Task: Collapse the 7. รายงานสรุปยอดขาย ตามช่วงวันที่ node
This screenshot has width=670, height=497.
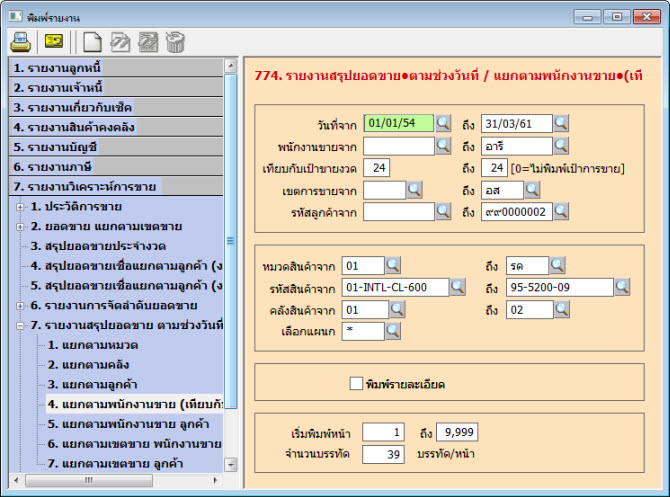Action: 20,326
